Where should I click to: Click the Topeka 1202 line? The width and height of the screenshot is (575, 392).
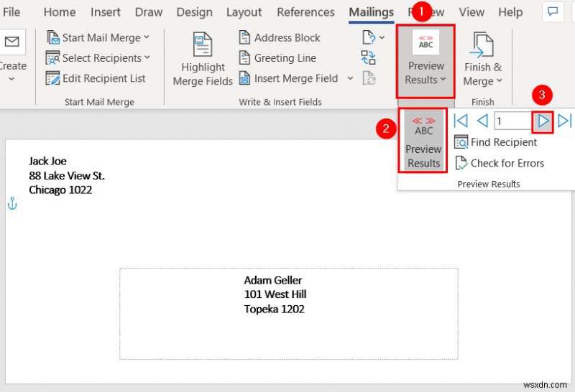274,309
